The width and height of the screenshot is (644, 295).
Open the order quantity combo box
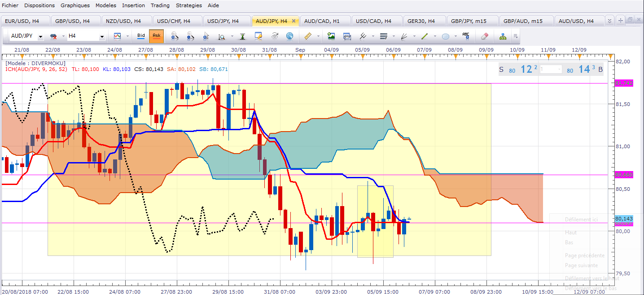(550, 70)
